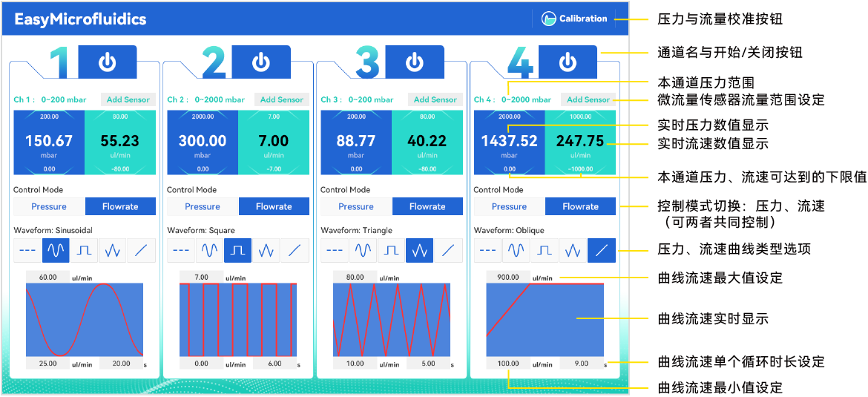Viewport: 868px width, 397px height.
Task: Click channel 4 pressure reading 1437.52
Action: tap(509, 141)
